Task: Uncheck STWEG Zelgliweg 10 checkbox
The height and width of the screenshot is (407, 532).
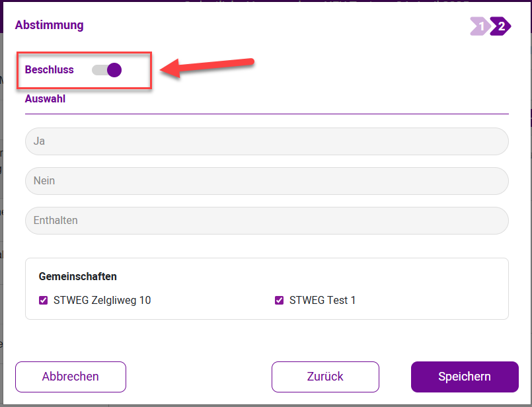Action: tap(43, 300)
